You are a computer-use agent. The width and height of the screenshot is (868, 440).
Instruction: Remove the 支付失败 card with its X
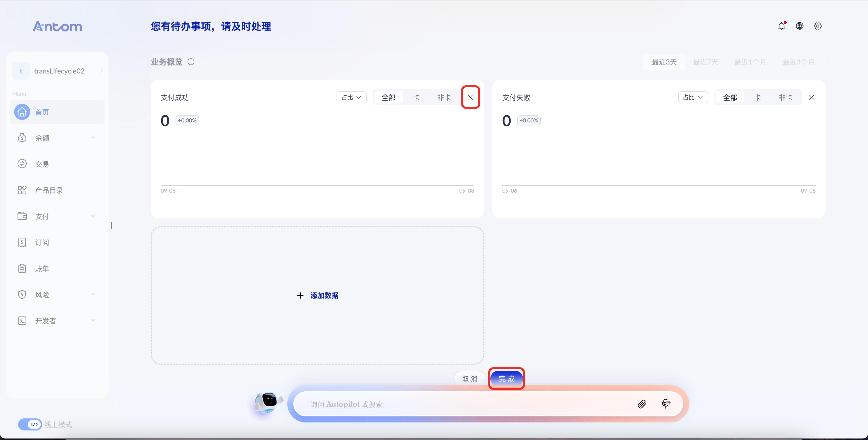[812, 98]
